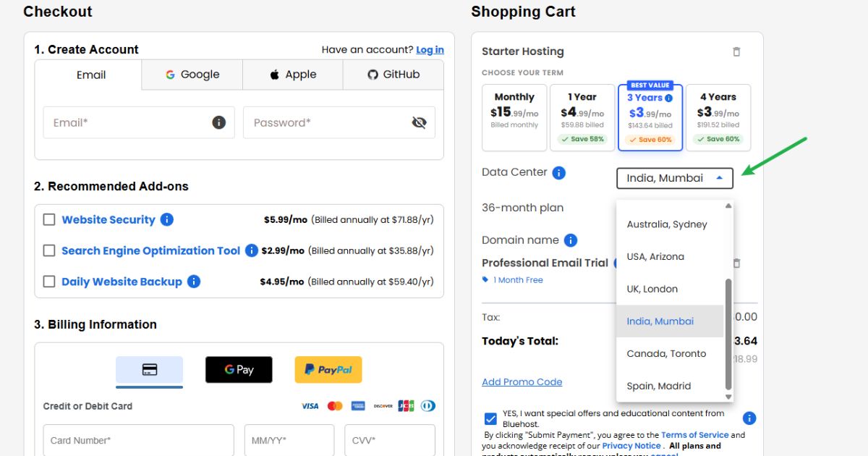868x456 pixels.
Task: Click info icon beside special offers text
Action: [749, 418]
